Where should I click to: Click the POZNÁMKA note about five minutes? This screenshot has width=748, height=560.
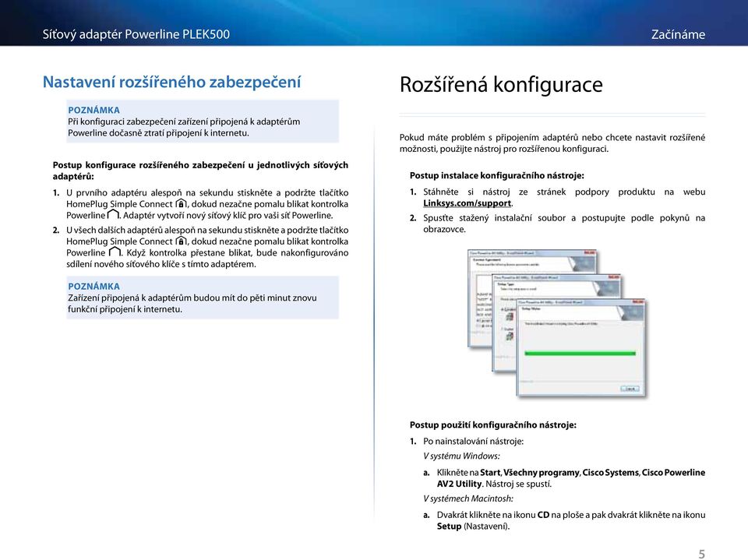tap(203, 298)
